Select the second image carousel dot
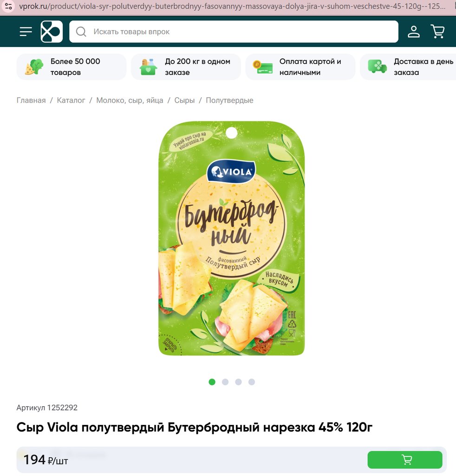 click(225, 382)
